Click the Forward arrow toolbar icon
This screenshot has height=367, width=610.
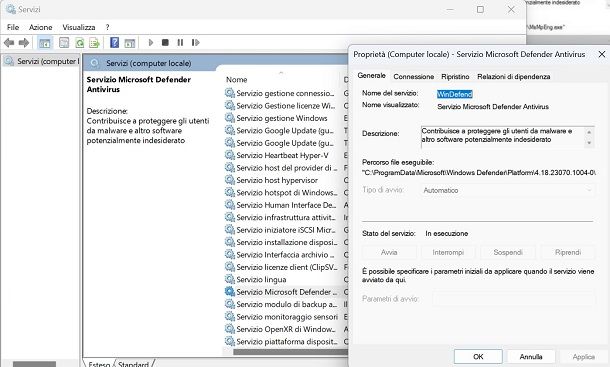point(24,42)
